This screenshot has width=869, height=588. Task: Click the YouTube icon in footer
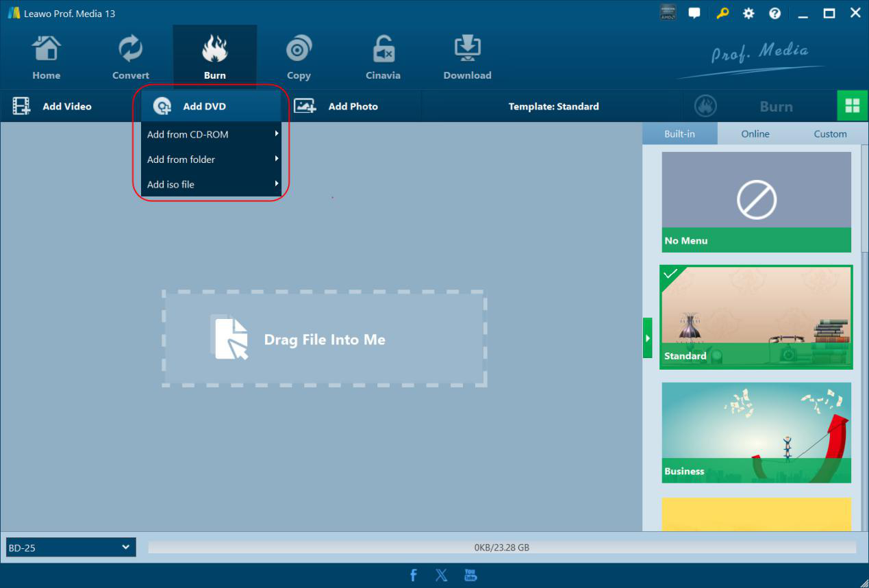point(470,575)
